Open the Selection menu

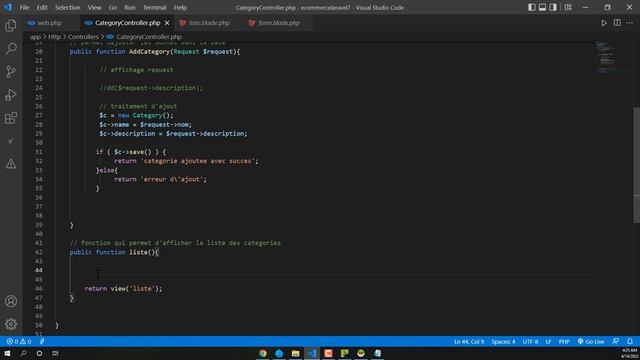click(x=67, y=8)
